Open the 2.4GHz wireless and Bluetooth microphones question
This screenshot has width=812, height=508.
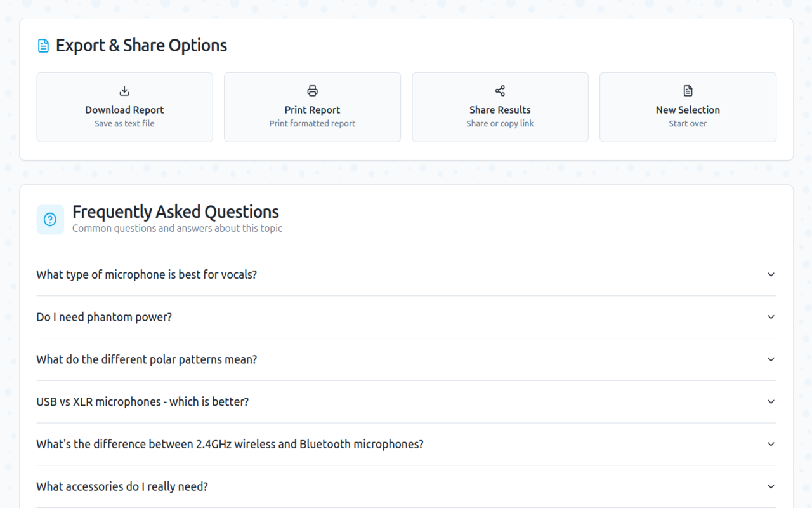[406, 444]
